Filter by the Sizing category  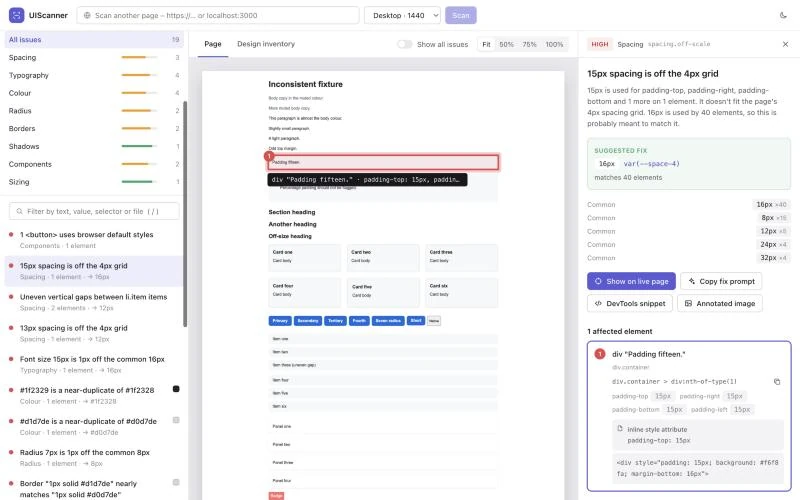coord(94,182)
